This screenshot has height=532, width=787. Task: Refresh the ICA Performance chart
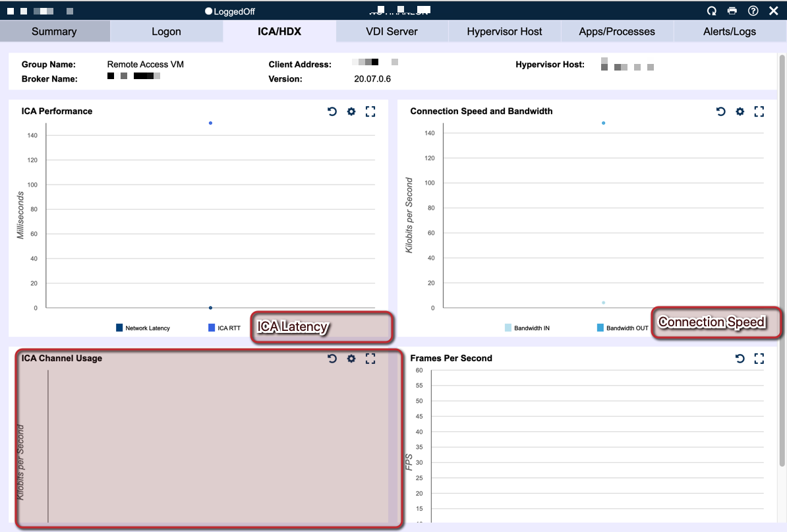tap(332, 111)
